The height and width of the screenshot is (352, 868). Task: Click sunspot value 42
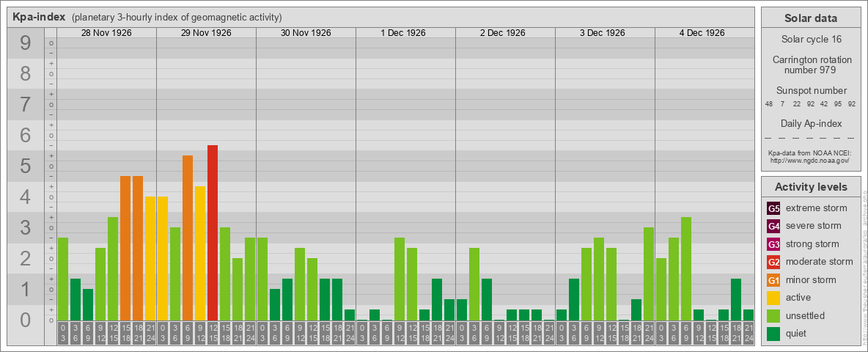pos(824,104)
